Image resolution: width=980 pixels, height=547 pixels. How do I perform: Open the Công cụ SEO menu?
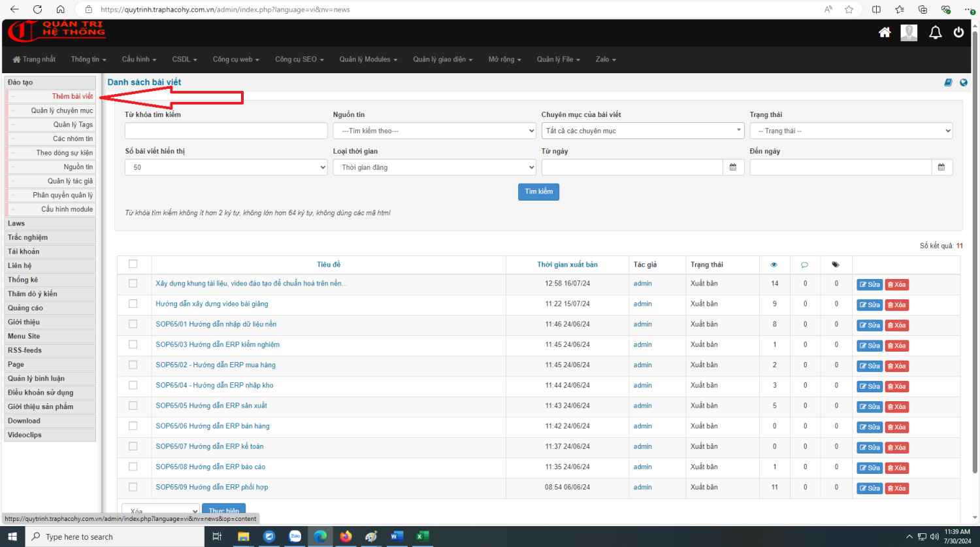click(299, 59)
